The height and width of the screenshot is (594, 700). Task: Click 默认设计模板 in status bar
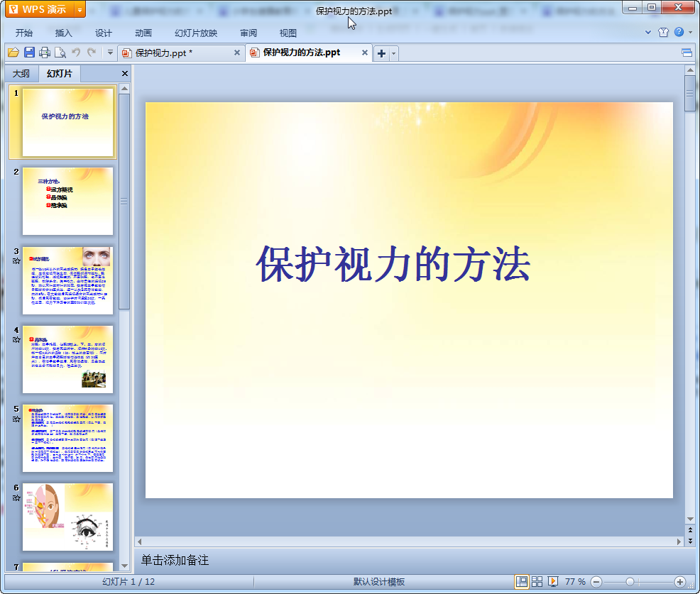(379, 581)
